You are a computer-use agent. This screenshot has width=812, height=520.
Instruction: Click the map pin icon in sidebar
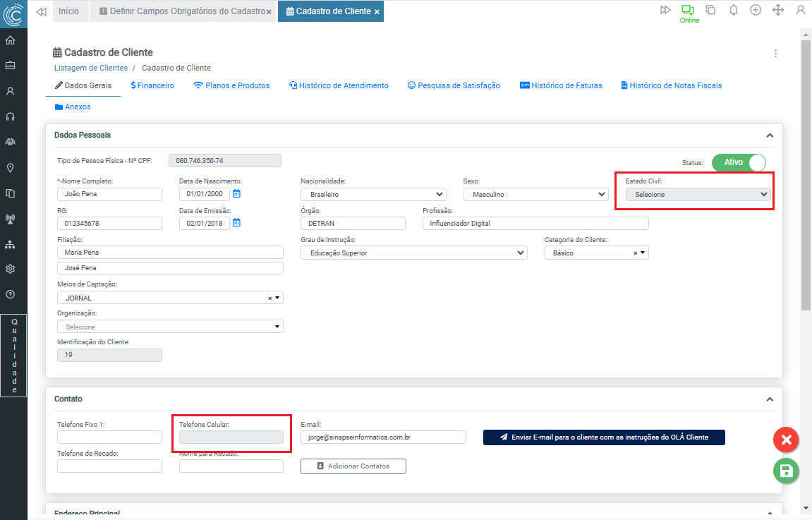click(x=11, y=168)
